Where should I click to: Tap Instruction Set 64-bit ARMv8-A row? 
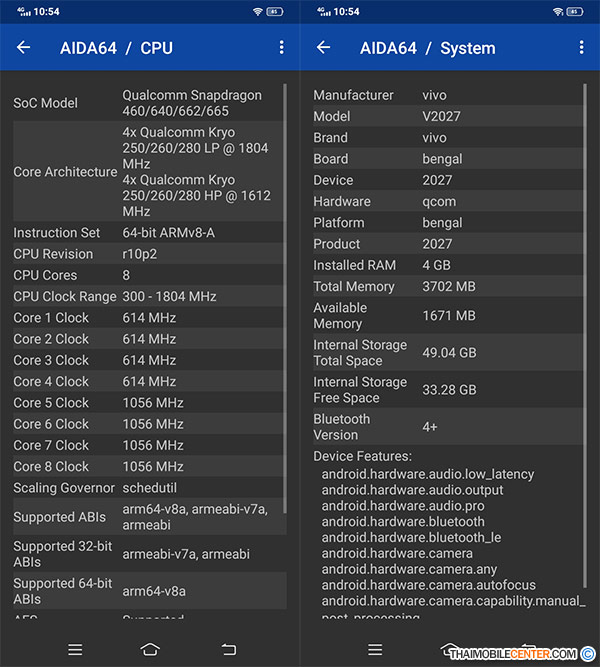(x=148, y=232)
